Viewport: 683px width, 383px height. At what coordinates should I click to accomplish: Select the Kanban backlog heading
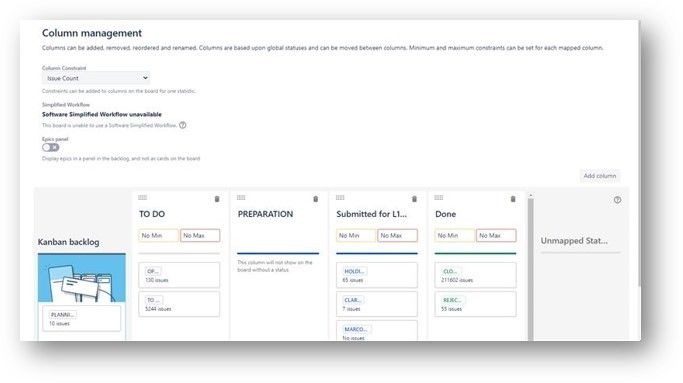pos(68,242)
